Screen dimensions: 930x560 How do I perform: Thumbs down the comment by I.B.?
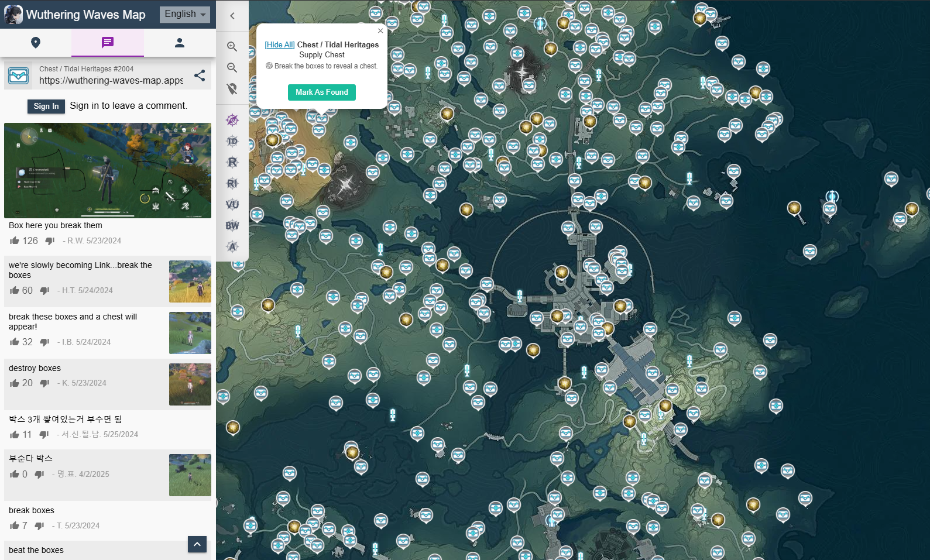click(44, 342)
